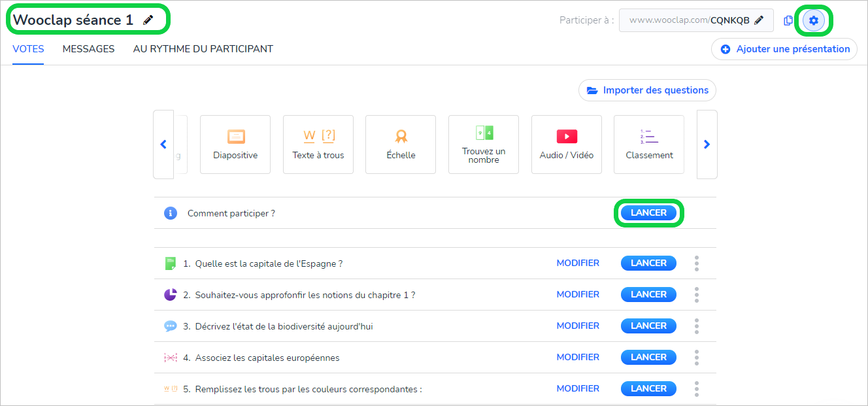Click the Participer à : label

(586, 21)
